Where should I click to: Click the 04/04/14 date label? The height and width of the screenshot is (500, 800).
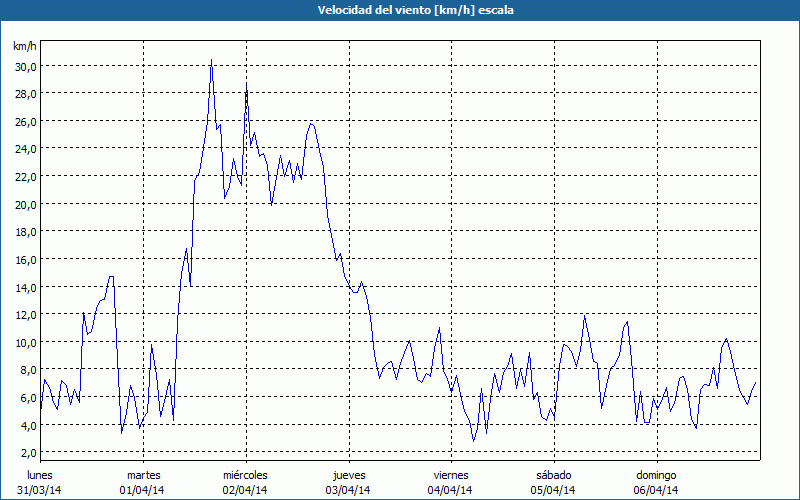click(x=450, y=490)
